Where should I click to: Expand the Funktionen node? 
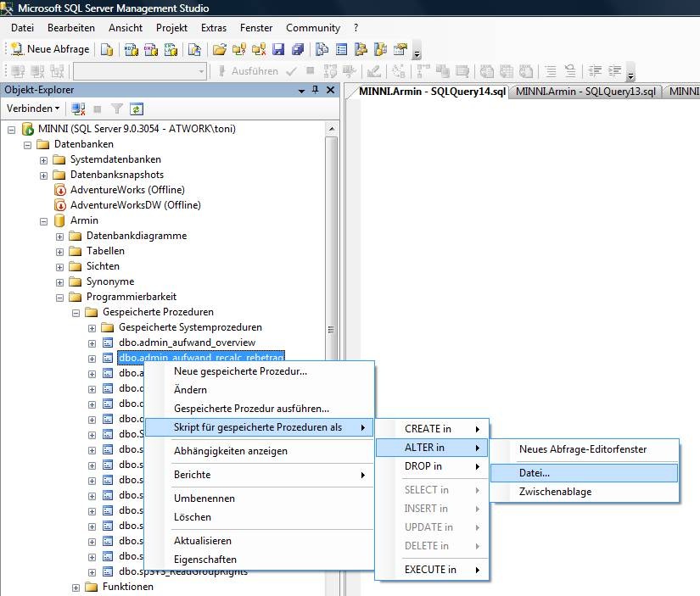click(76, 586)
